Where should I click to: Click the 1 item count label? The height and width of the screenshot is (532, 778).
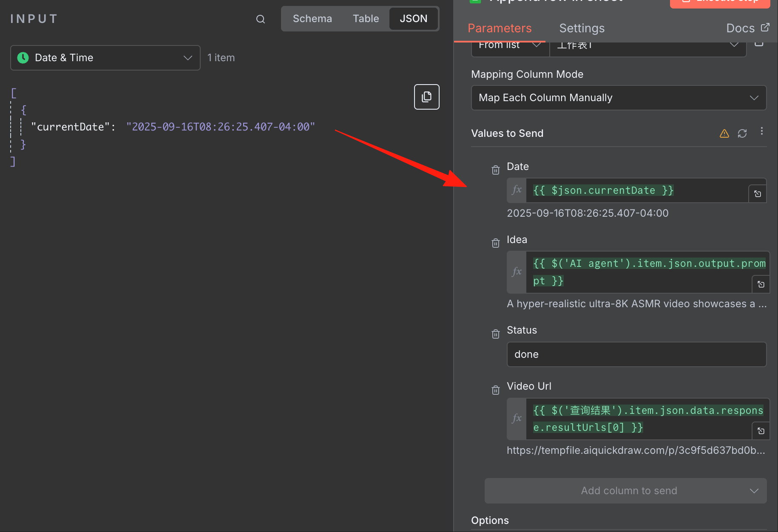tap(221, 58)
